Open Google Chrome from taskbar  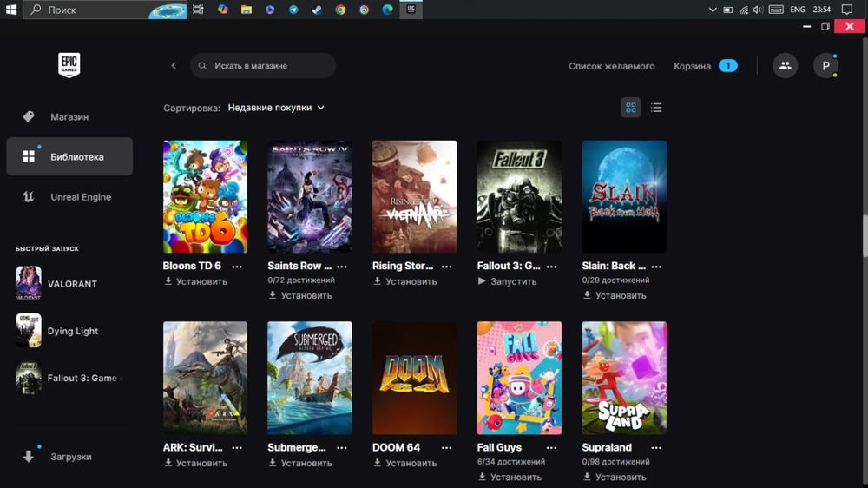[340, 10]
